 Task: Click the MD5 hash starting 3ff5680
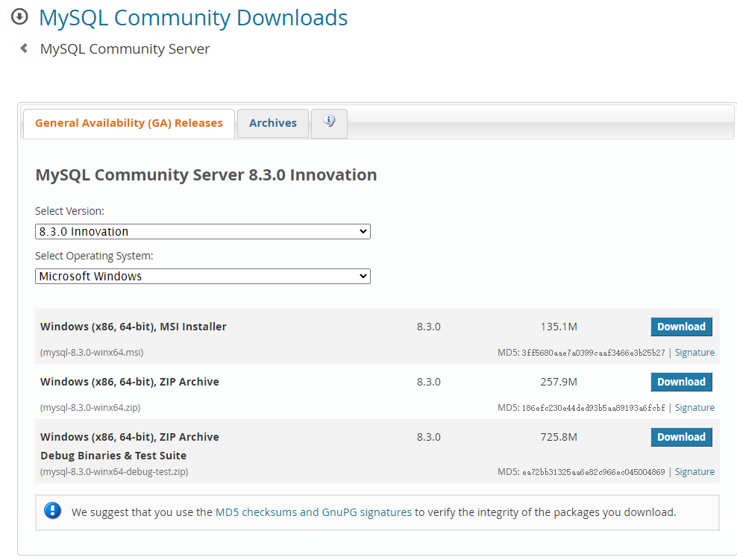pos(593,353)
